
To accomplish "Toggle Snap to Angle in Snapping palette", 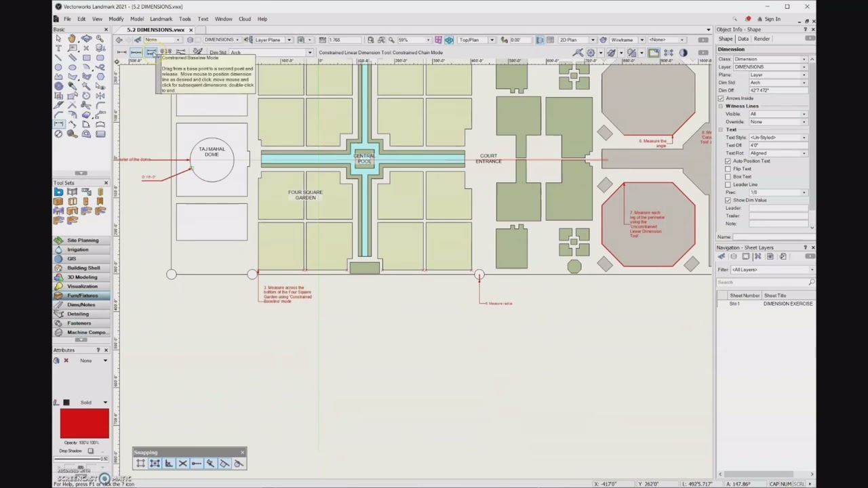I will coord(168,464).
